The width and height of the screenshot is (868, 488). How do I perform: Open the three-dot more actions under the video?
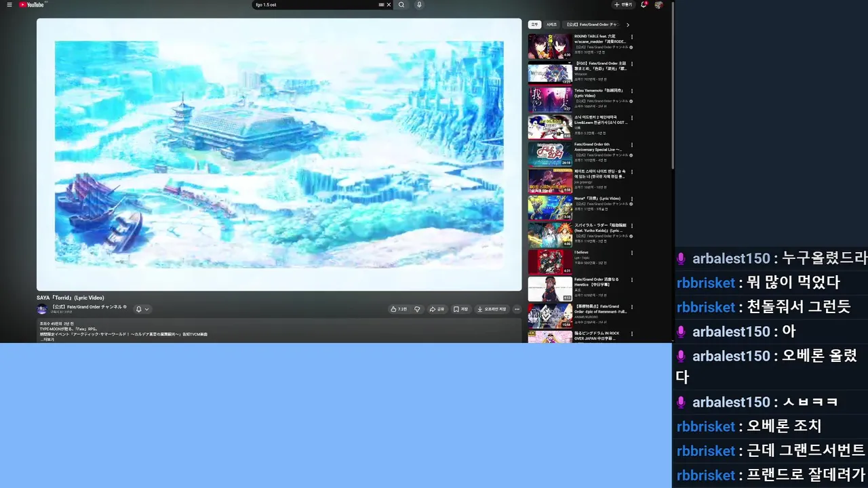tap(517, 309)
